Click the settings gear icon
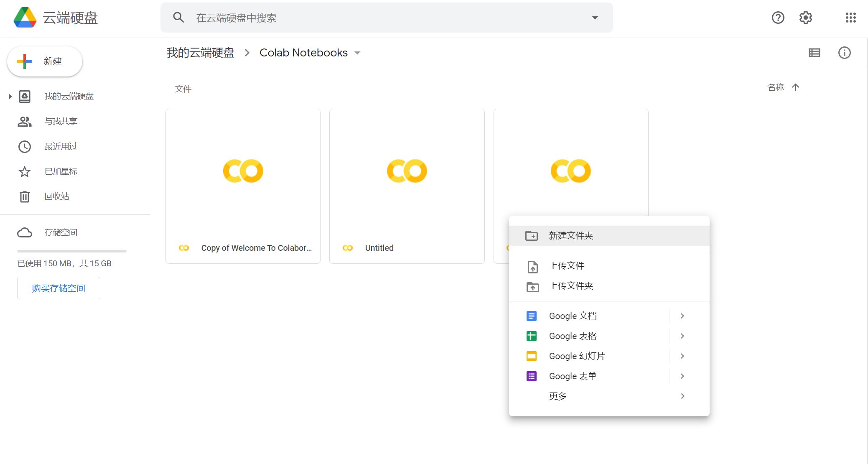This screenshot has height=464, width=868. [805, 18]
